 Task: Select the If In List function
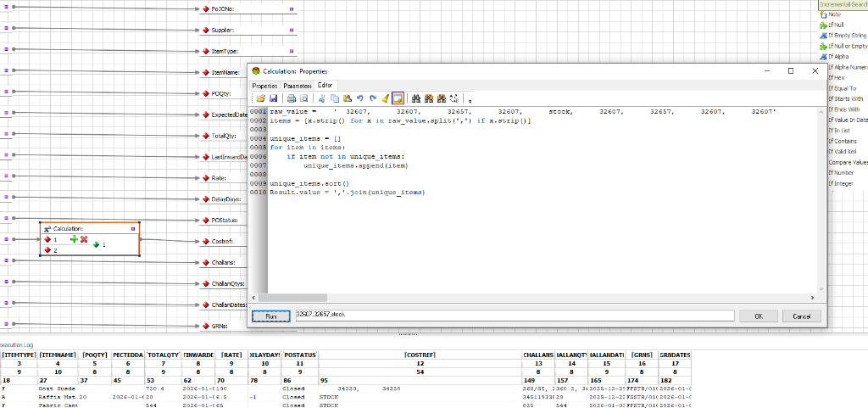[839, 130]
